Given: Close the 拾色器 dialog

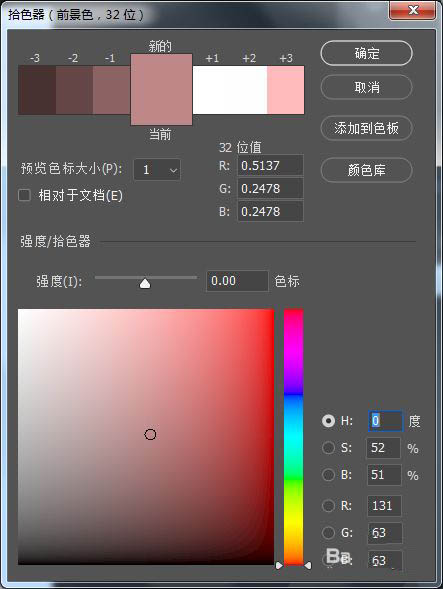Looking at the screenshot, I should tap(413, 10).
